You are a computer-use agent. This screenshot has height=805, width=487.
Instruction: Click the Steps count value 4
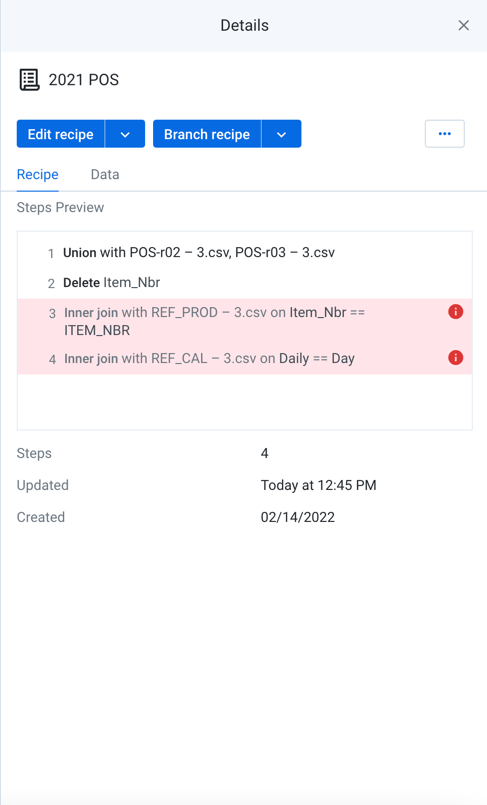pos(264,453)
